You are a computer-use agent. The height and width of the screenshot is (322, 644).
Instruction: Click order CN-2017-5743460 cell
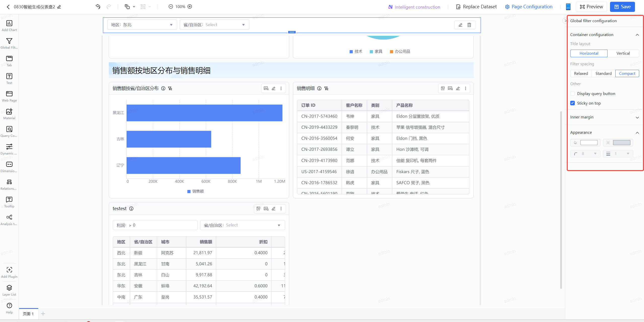coord(319,116)
